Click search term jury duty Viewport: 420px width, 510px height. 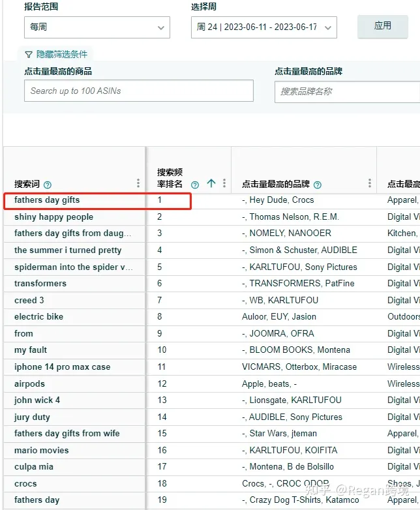point(32,417)
